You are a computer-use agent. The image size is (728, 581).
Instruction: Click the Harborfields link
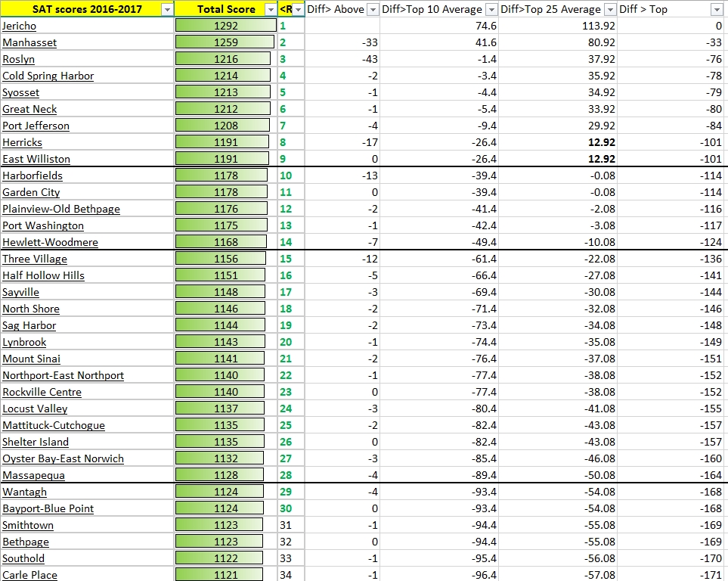(x=33, y=176)
